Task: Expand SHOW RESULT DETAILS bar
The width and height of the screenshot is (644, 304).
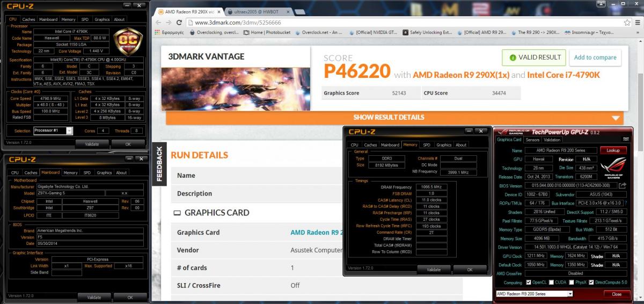Action: [x=396, y=117]
